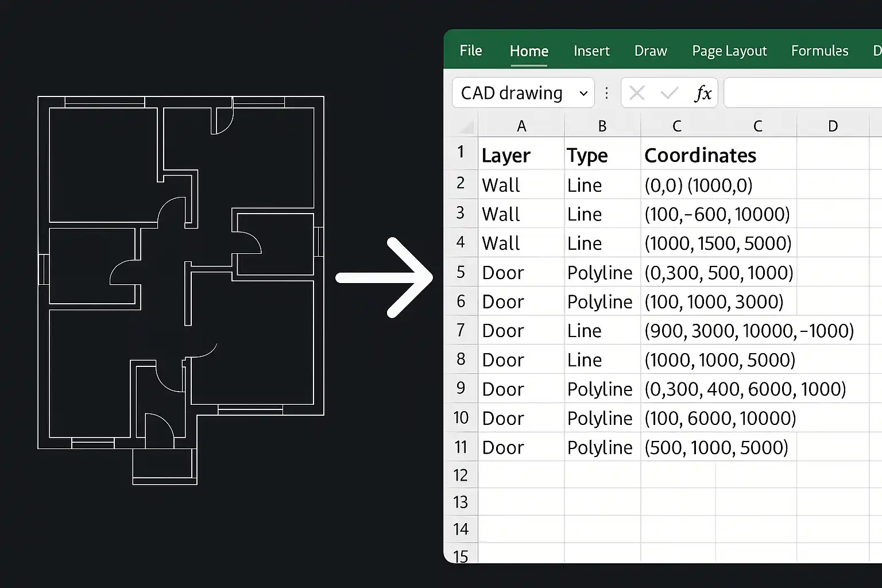Open the Formules ribbon tab

tap(819, 51)
